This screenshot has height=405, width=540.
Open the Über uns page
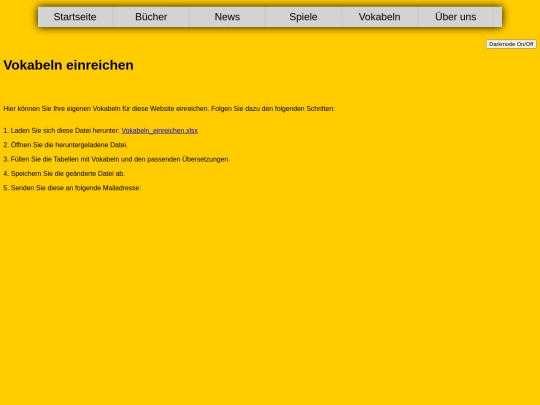pyautogui.click(x=456, y=17)
